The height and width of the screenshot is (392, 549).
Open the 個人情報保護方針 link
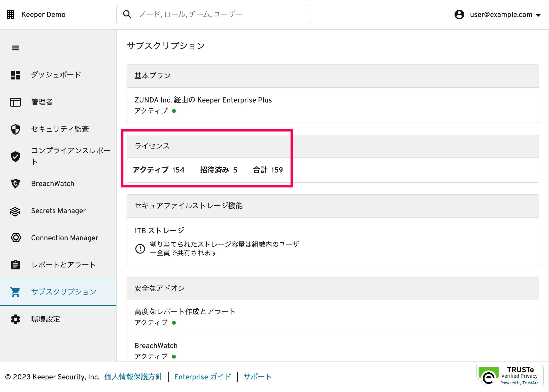pyautogui.click(x=133, y=377)
